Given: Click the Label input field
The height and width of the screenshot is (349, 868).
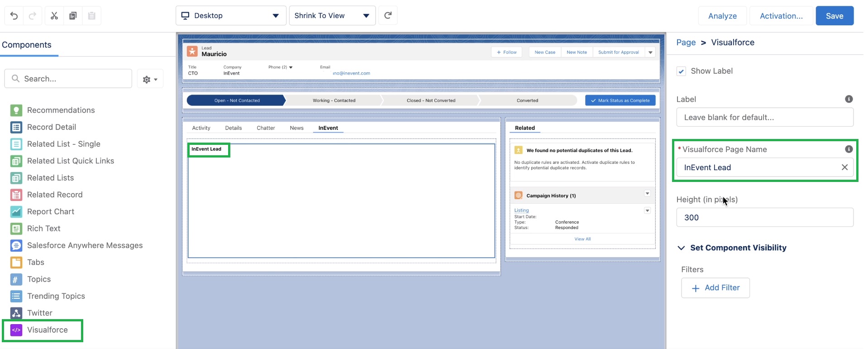Looking at the screenshot, I should click(765, 117).
